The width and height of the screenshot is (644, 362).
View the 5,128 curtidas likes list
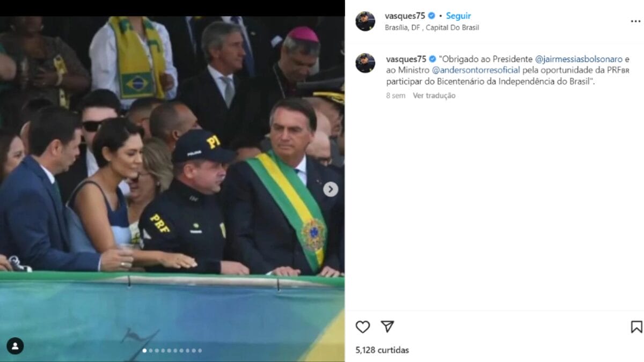(382, 350)
